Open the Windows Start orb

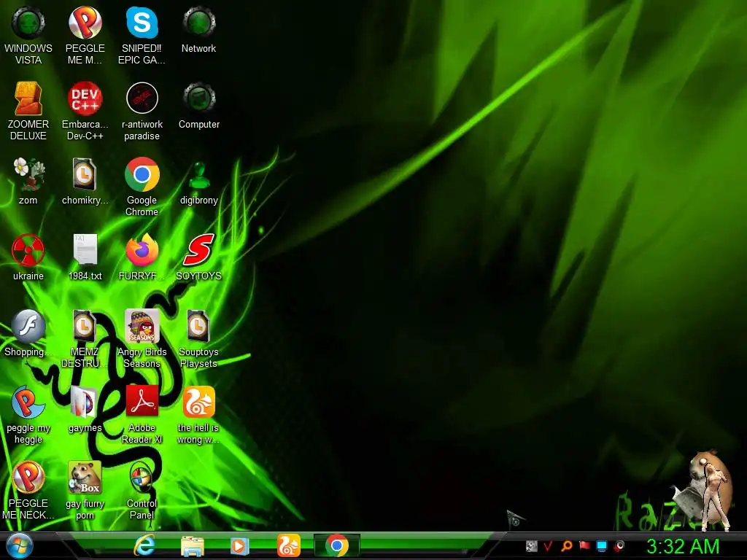[20, 545]
